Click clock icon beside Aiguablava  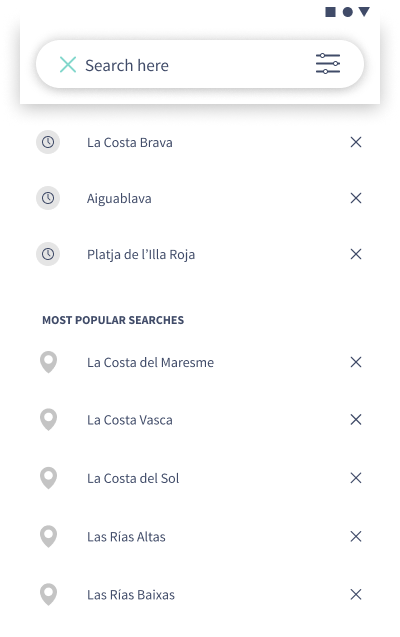[48, 198]
